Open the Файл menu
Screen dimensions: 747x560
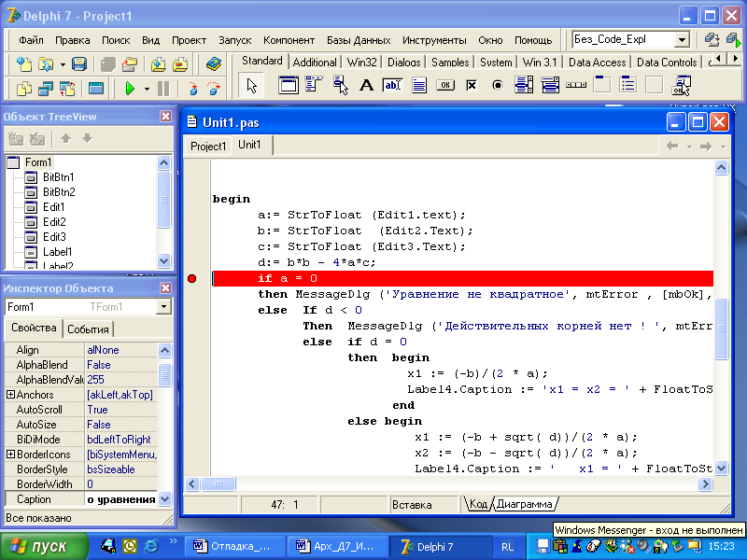point(31,40)
